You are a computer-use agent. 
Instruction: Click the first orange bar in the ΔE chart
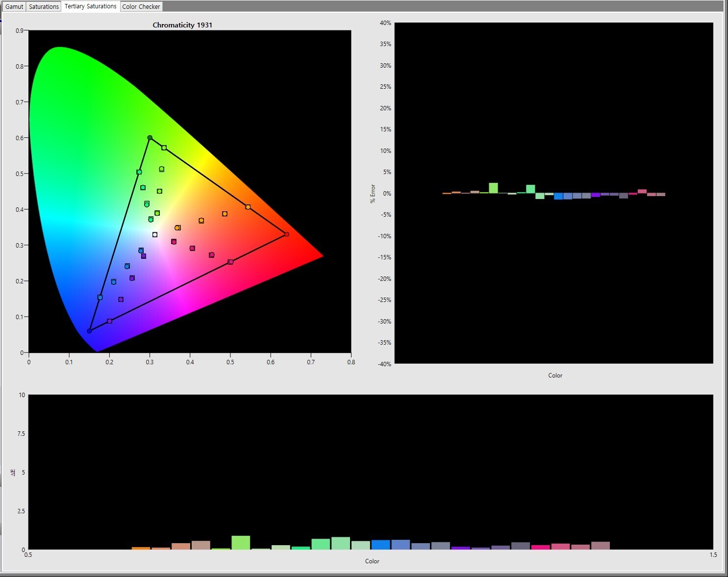tap(141, 548)
